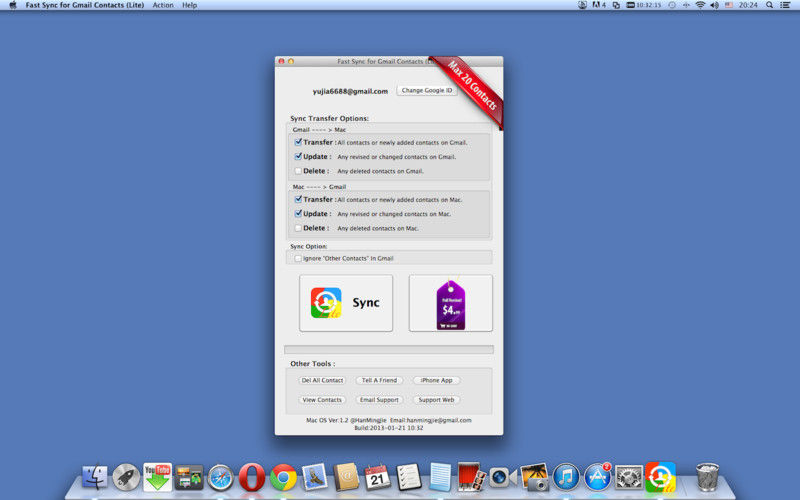This screenshot has height=500, width=800.
Task: Click the Tell A Friend button
Action: pyautogui.click(x=379, y=381)
